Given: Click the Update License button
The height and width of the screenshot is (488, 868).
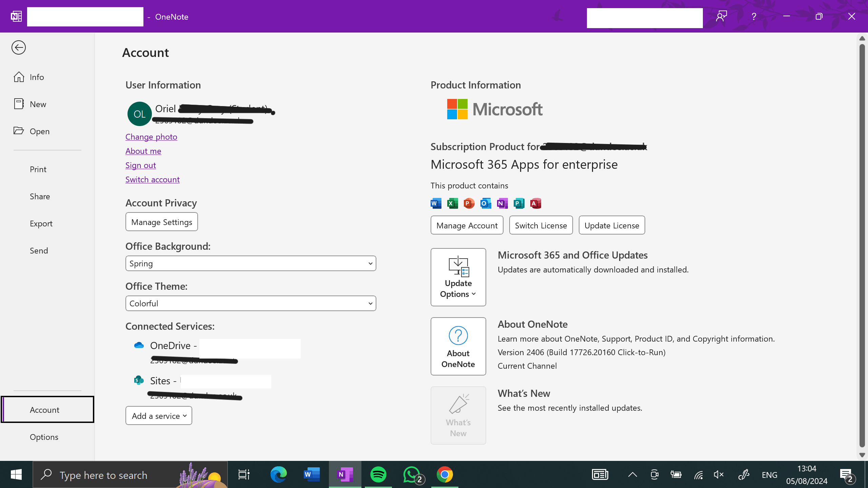Looking at the screenshot, I should tap(612, 225).
